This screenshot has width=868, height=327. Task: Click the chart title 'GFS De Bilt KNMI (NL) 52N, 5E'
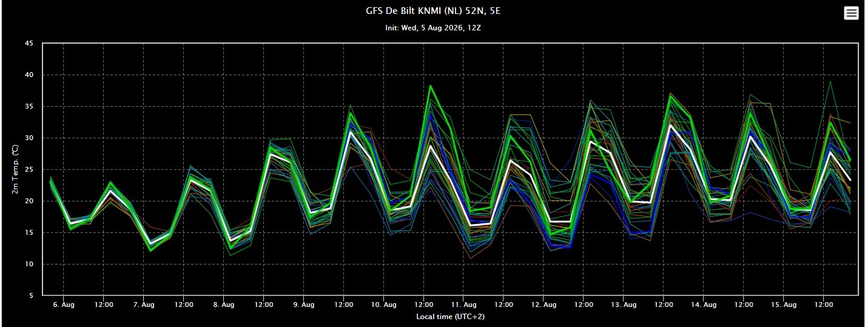(434, 11)
